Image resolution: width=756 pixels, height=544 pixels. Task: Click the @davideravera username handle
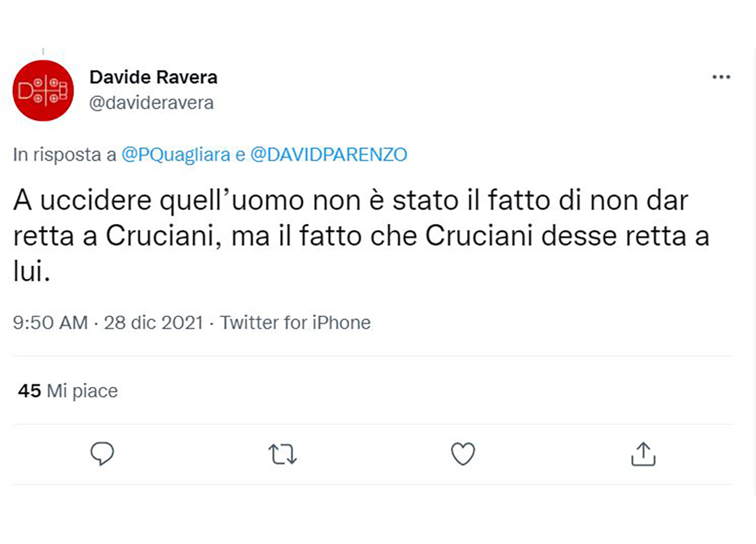[153, 102]
